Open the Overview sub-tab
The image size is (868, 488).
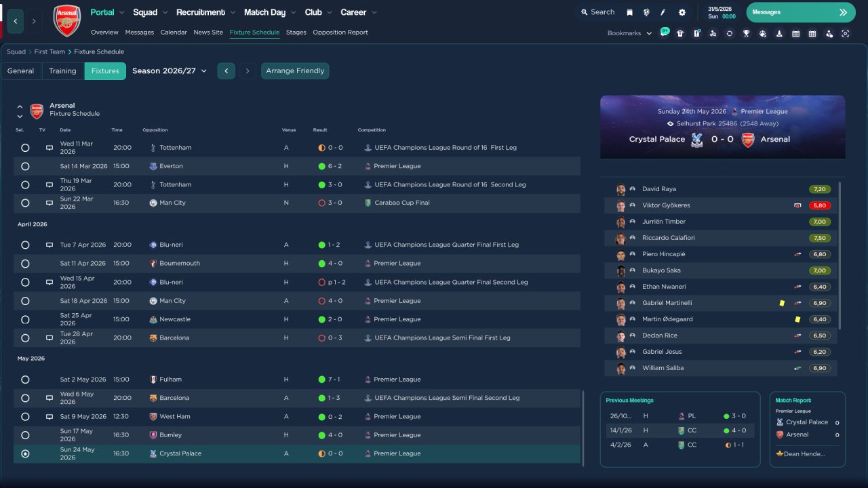tap(104, 33)
